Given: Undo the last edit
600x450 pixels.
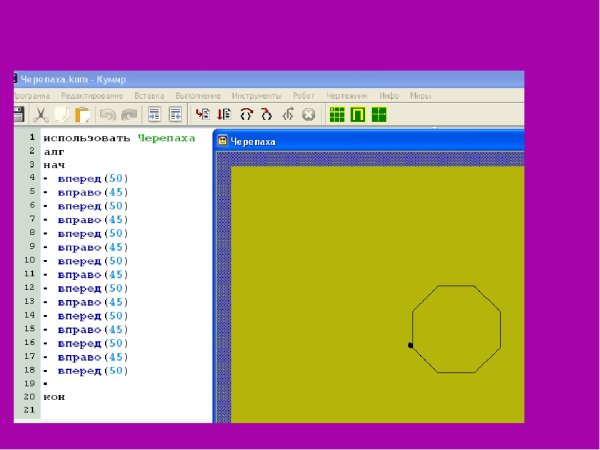Looking at the screenshot, I should 108,114.
